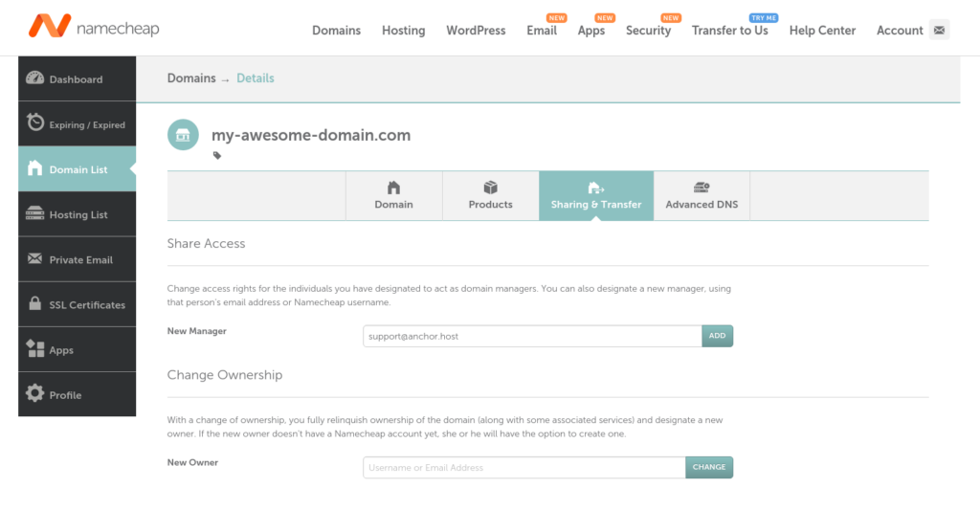Click the SSL Certificates lock icon
This screenshot has height=510, width=980.
point(35,303)
